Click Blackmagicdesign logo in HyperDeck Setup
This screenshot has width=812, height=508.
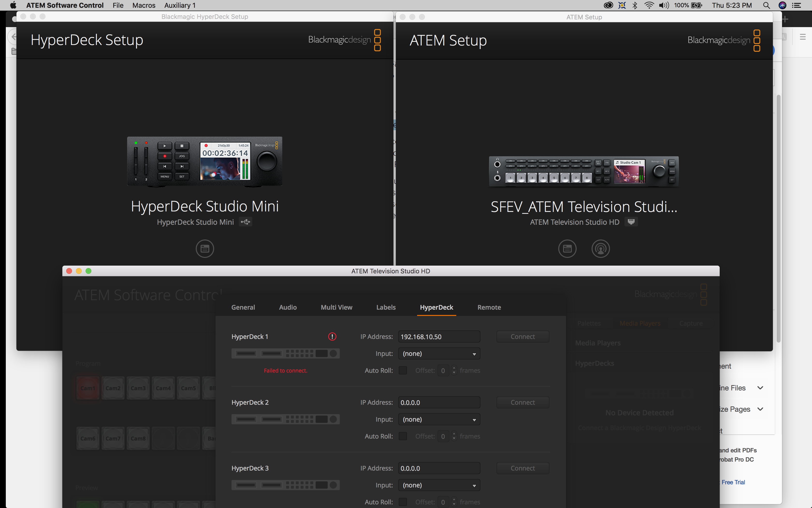345,40
